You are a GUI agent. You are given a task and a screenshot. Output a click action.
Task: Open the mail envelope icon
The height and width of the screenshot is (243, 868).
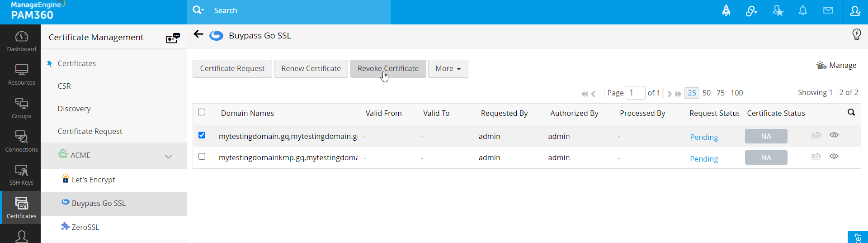tap(828, 11)
